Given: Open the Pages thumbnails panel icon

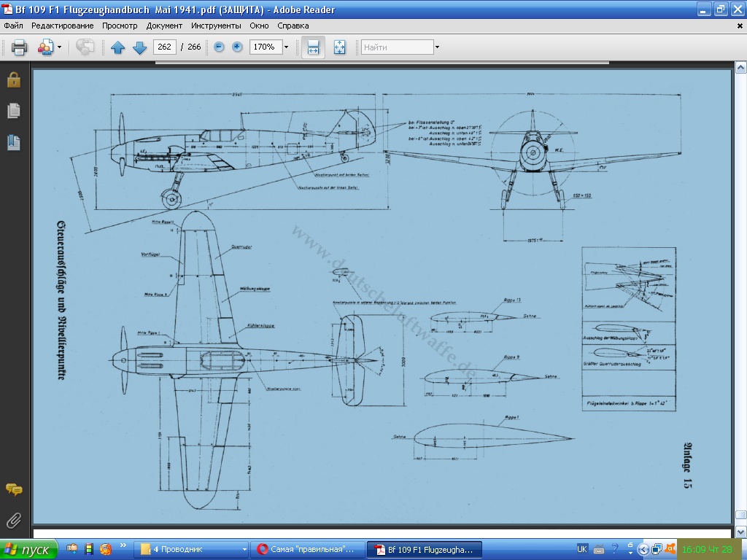Looking at the screenshot, I should pos(14,111).
